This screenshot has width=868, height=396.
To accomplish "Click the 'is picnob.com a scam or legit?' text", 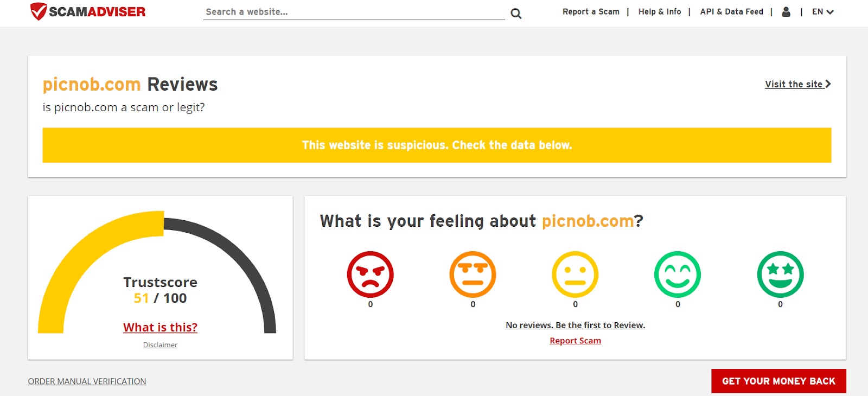I will [x=124, y=107].
